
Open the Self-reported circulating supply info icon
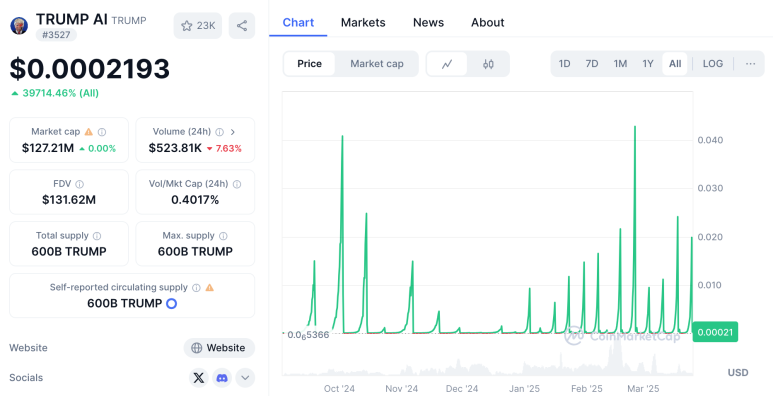click(196, 288)
